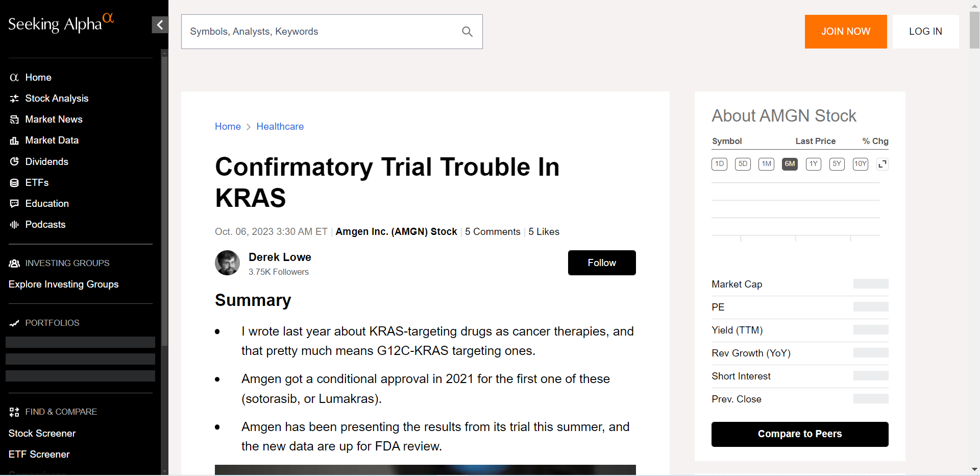The image size is (980, 476).
Task: Open Market Data menu item
Action: point(52,140)
